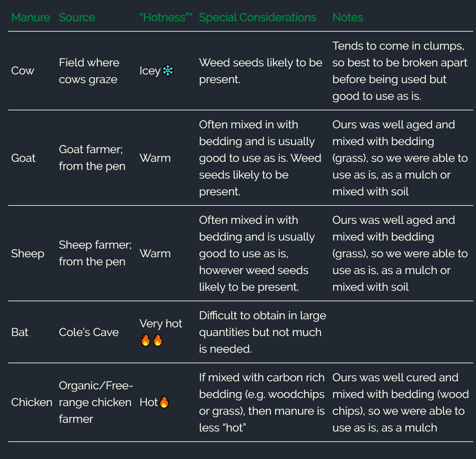
Task: Click the double flame icons under Very hot
Action: tap(152, 340)
